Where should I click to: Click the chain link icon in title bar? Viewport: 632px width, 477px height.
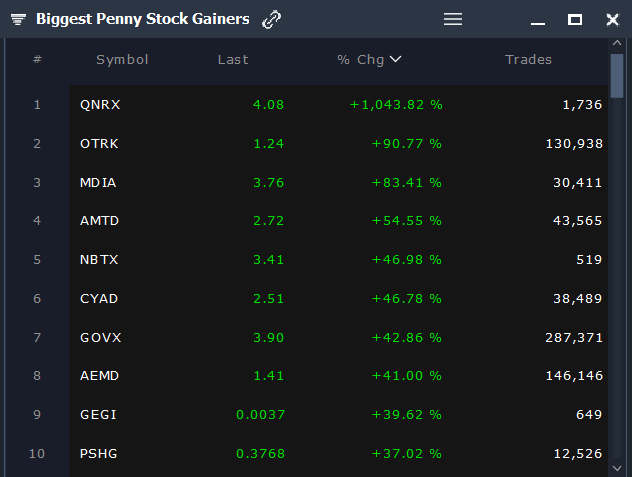[x=271, y=19]
